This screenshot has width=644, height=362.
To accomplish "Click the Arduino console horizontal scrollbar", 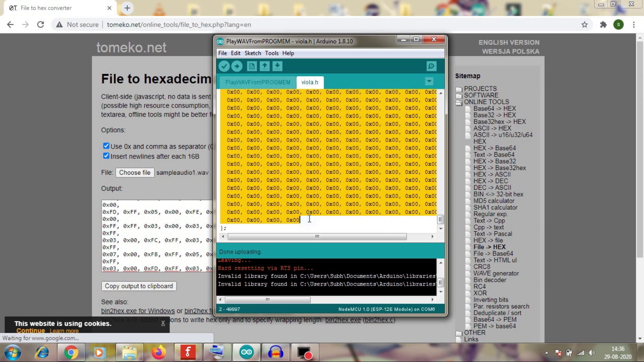I will [x=267, y=300].
